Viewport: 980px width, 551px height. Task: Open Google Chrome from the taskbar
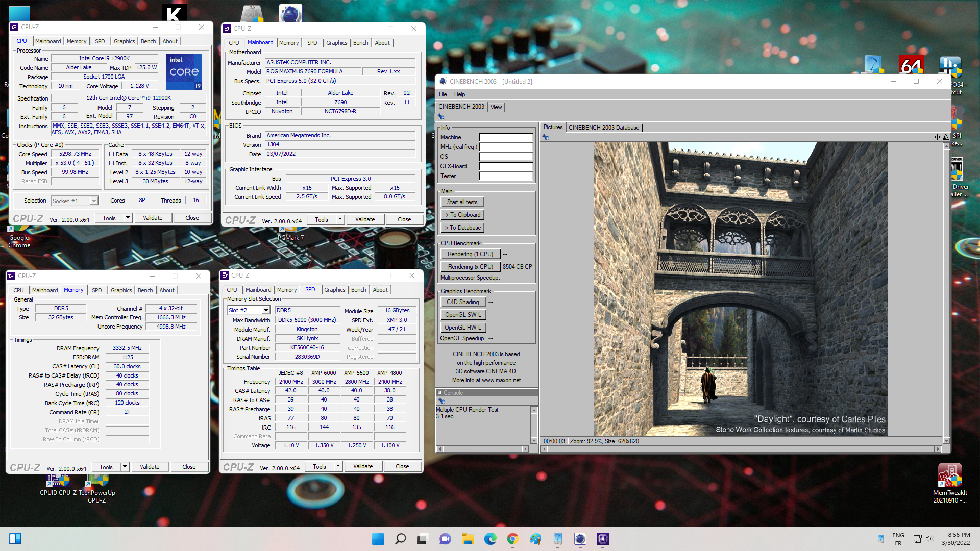pos(513,539)
